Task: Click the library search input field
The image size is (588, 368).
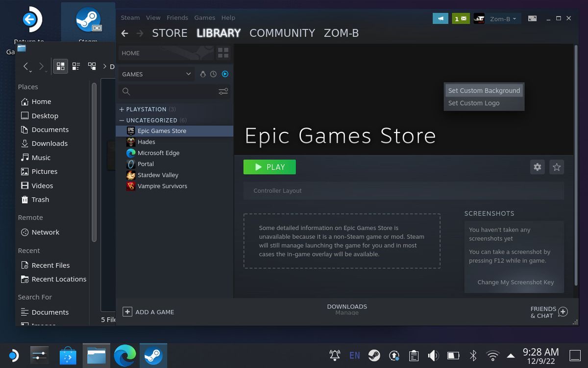Action: (x=167, y=91)
